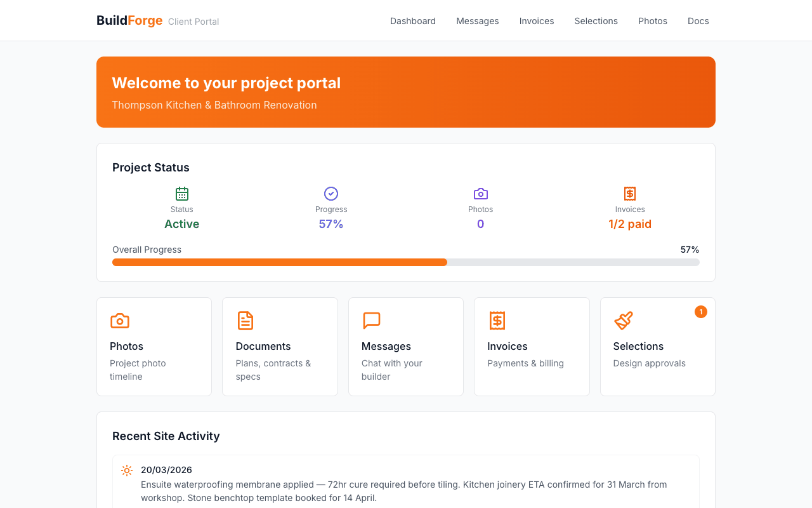Image resolution: width=812 pixels, height=508 pixels.
Task: Go to Selections via the navigation bar
Action: click(596, 21)
